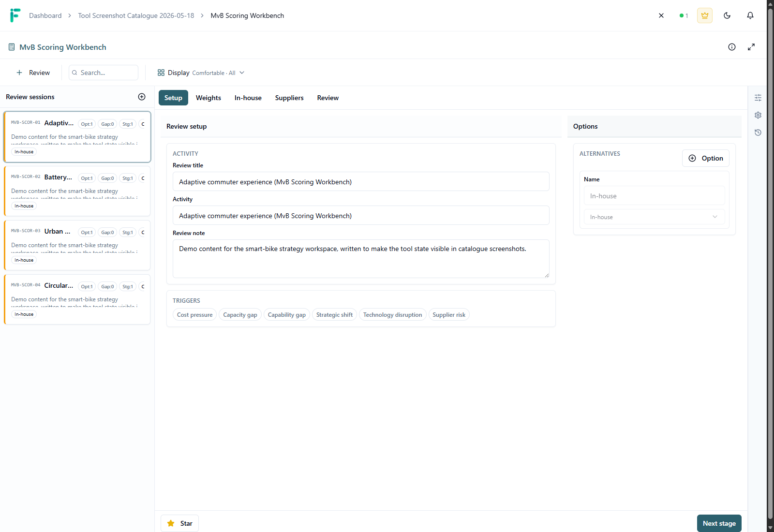Toggle the Supplier risk trigger chip

point(449,315)
